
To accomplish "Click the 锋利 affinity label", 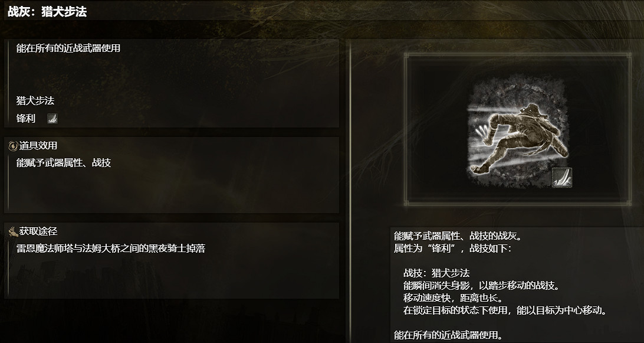I will click(x=26, y=119).
